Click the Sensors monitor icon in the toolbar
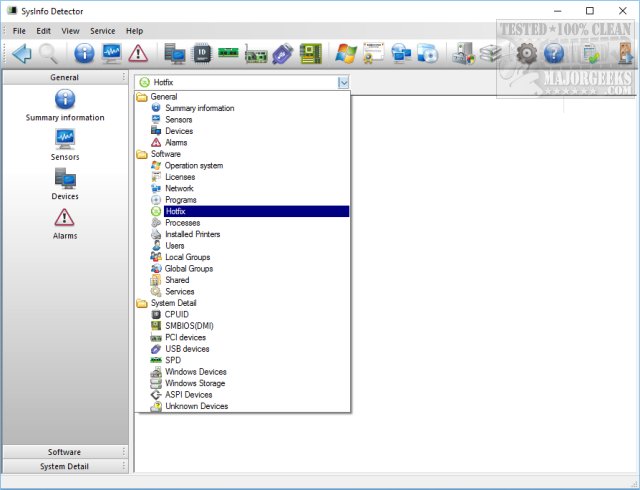The image size is (640, 490). coord(111,53)
